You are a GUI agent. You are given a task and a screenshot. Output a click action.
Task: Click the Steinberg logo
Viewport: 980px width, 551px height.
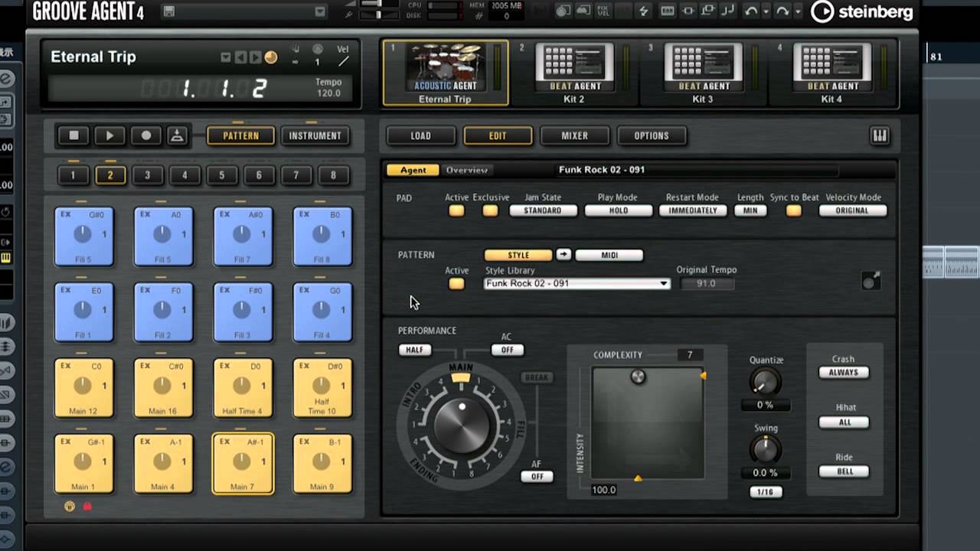tap(862, 11)
